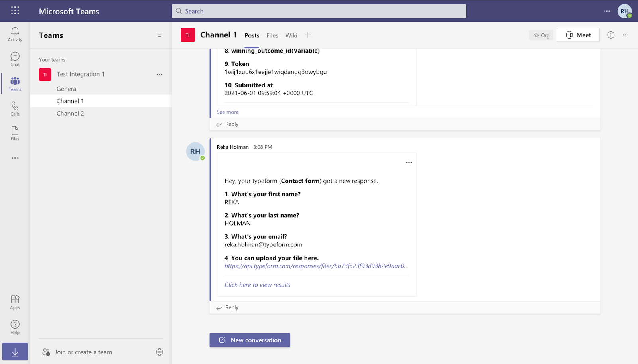Open the app launcher grid icon
The width and height of the screenshot is (638, 364).
tap(15, 11)
